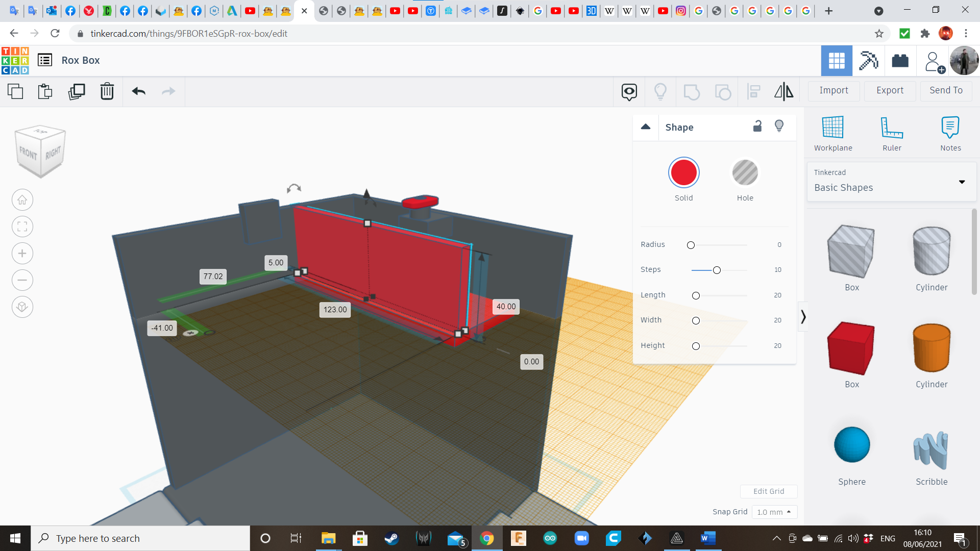Open the Snap Grid 1.0 mm dropdown
The image size is (980, 551).
click(774, 512)
